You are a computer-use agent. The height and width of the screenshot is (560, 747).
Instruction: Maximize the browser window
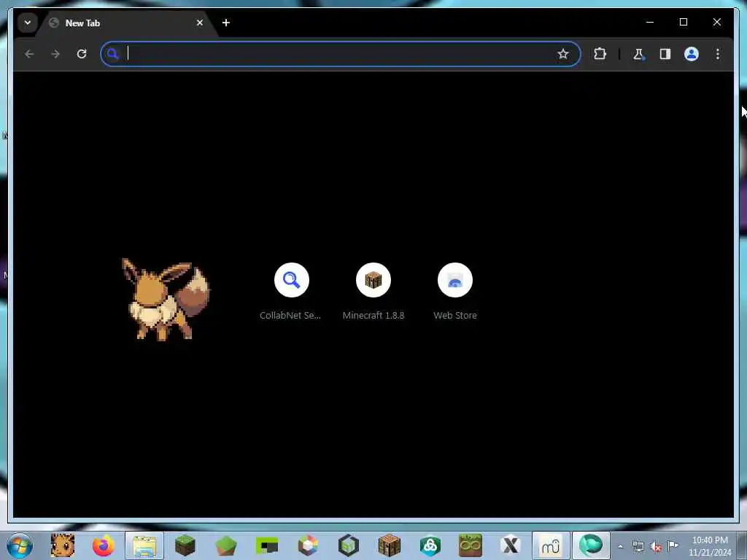tap(683, 22)
